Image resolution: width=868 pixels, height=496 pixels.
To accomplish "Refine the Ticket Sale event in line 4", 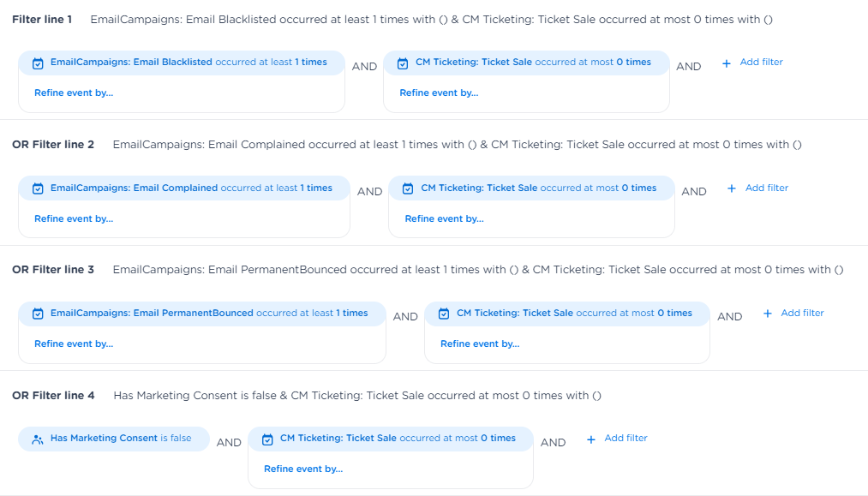I will [303, 469].
